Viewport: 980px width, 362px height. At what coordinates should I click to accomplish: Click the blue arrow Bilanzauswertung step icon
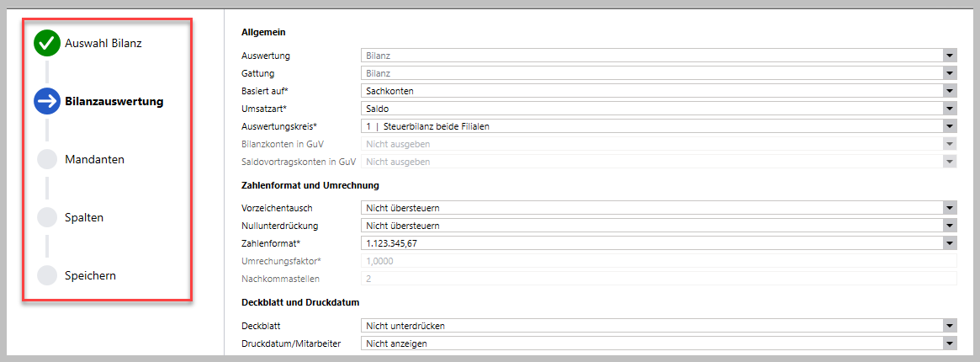click(46, 102)
